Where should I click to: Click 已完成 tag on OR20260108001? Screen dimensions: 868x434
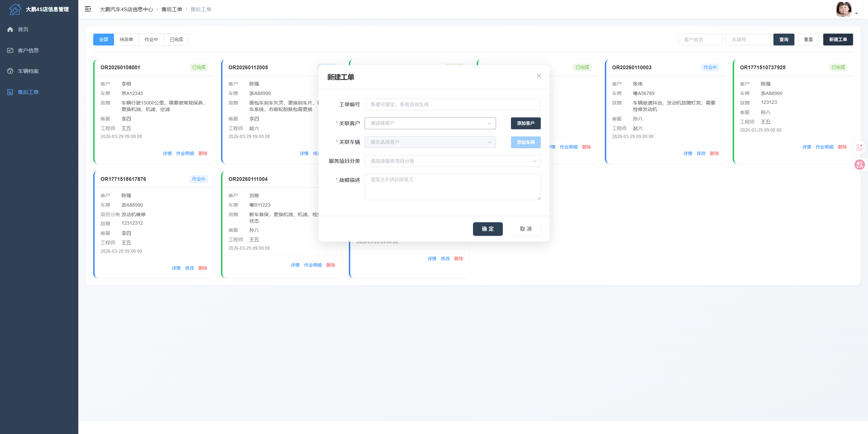tap(199, 67)
